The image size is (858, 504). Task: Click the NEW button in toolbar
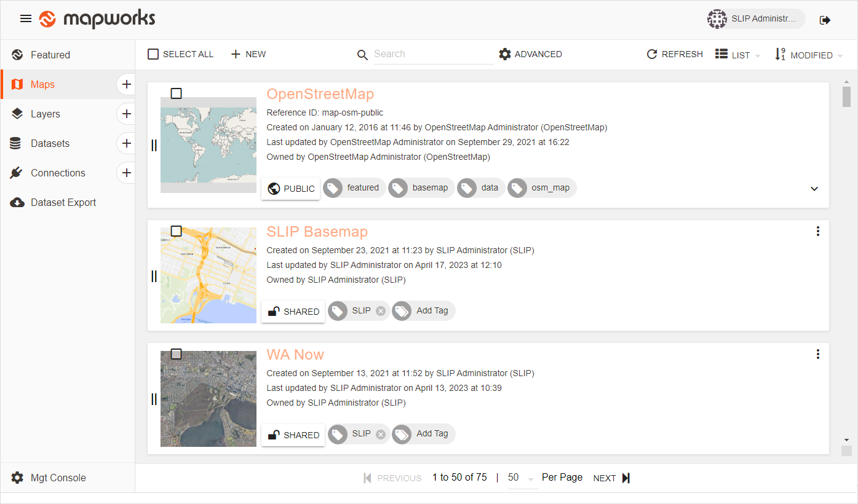248,54
